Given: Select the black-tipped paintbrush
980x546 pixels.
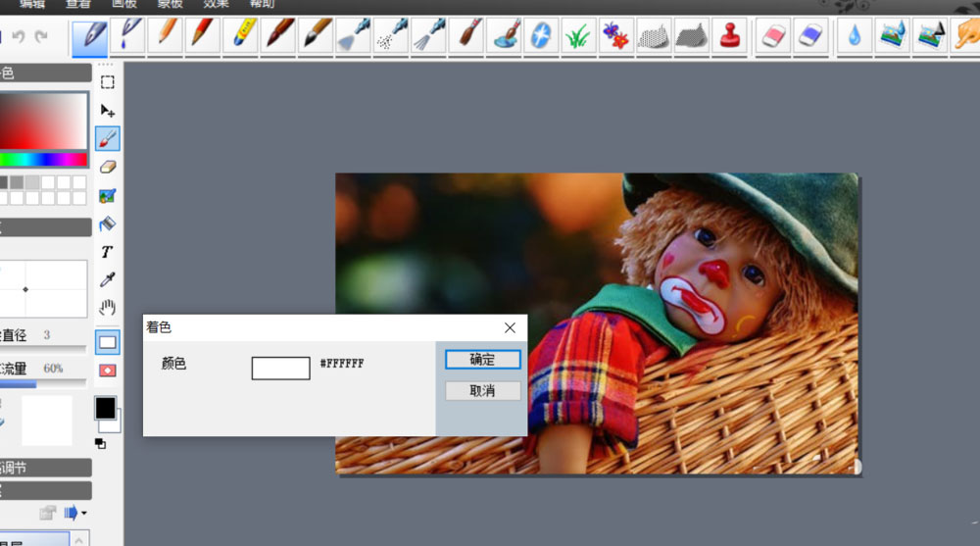Looking at the screenshot, I should pos(316,36).
